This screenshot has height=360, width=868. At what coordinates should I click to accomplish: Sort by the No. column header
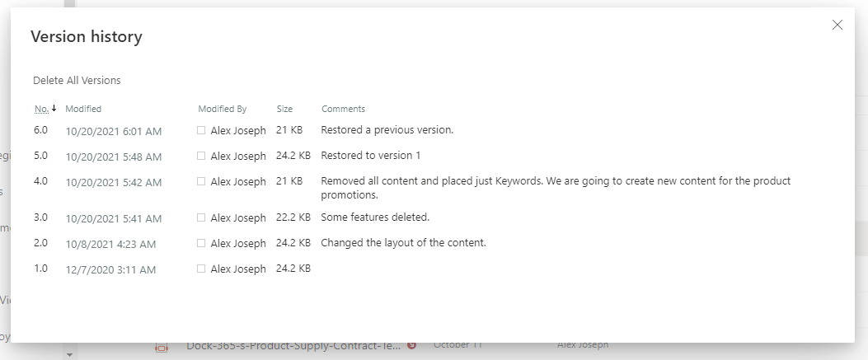coord(41,109)
